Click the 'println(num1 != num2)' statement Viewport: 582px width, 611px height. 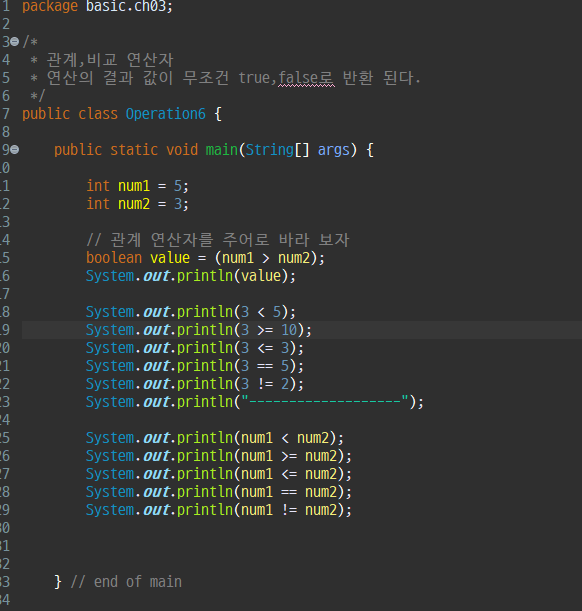219,510
